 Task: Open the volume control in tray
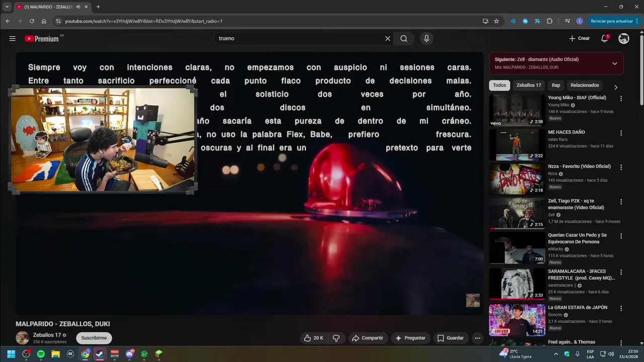pyautogui.click(x=611, y=354)
